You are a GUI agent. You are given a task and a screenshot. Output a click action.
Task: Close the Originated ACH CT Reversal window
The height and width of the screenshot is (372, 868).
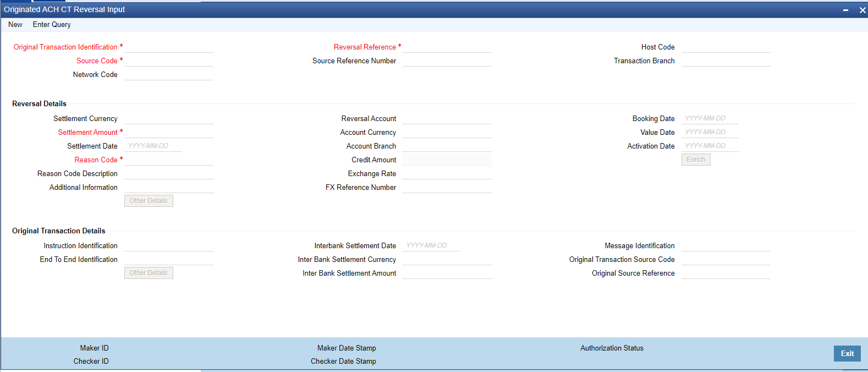click(x=862, y=10)
